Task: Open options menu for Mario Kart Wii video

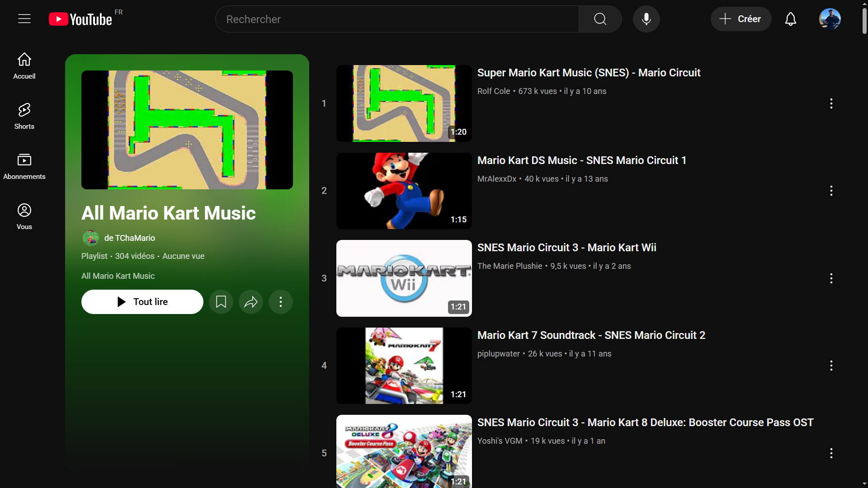Action: pyautogui.click(x=831, y=278)
